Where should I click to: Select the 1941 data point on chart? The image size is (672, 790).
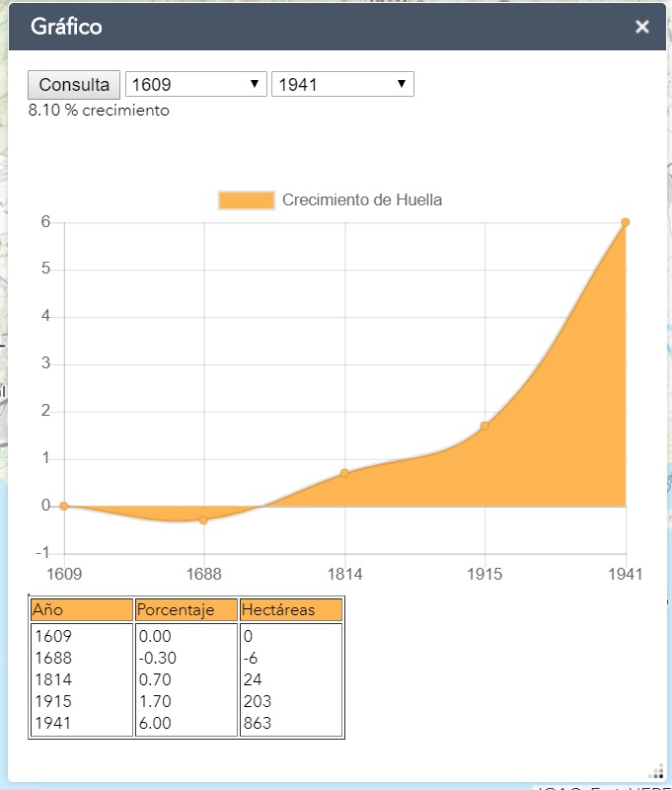click(626, 222)
